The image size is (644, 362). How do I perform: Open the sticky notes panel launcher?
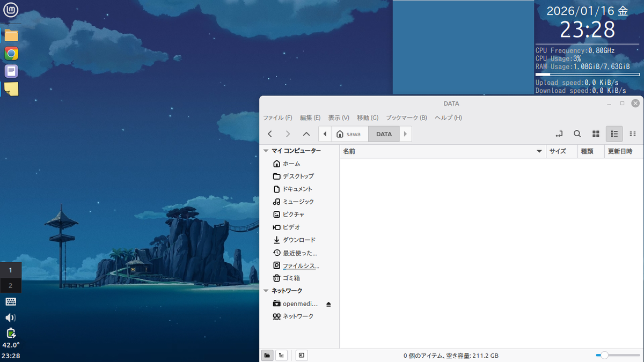pyautogui.click(x=11, y=89)
